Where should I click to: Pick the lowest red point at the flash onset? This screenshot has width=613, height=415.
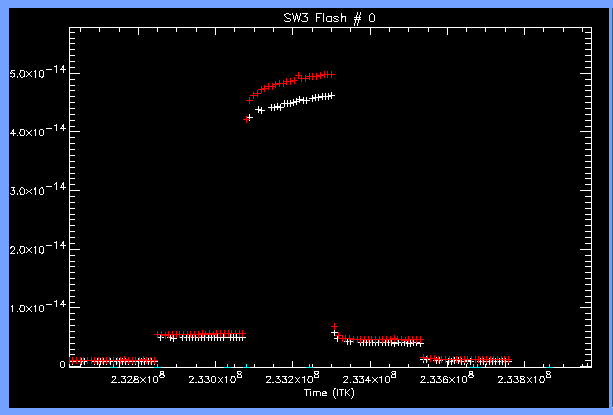tap(248, 118)
